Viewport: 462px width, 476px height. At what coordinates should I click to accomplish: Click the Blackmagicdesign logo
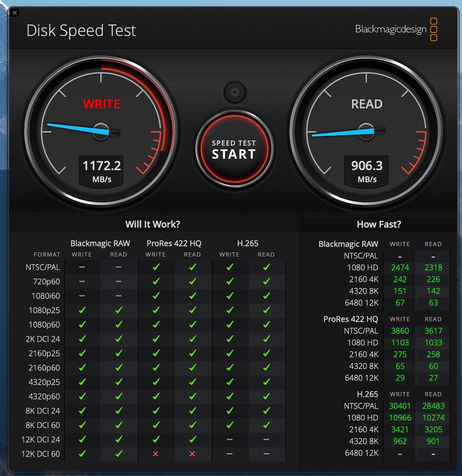[396, 29]
